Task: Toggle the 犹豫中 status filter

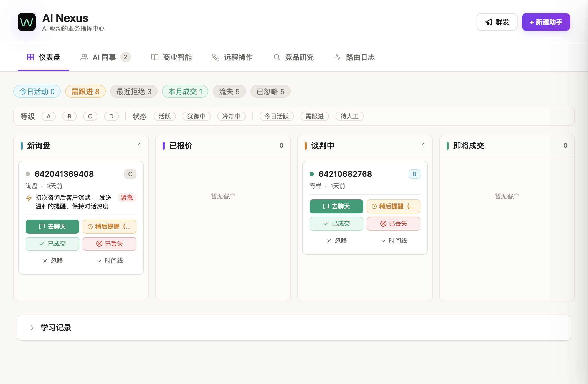Action: [196, 116]
